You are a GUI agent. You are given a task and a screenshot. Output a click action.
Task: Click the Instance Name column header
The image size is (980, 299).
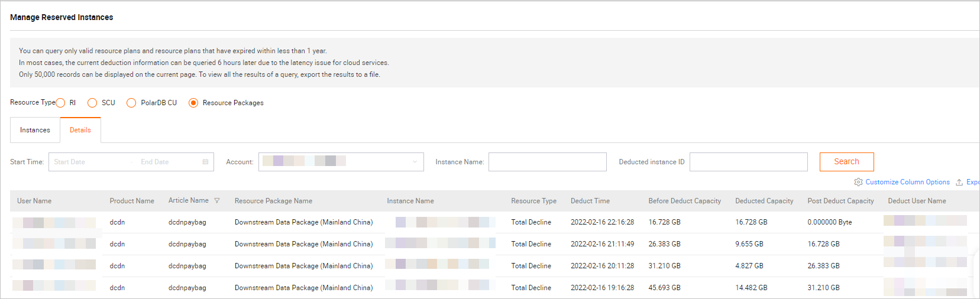click(x=410, y=201)
